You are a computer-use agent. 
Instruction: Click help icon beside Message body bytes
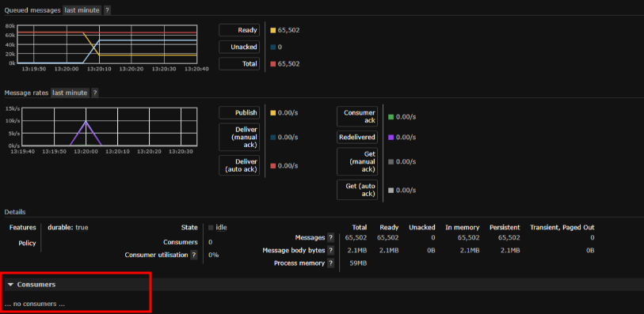pyautogui.click(x=330, y=250)
